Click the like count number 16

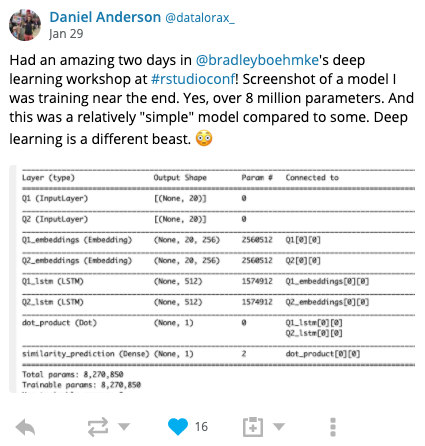coord(201,427)
